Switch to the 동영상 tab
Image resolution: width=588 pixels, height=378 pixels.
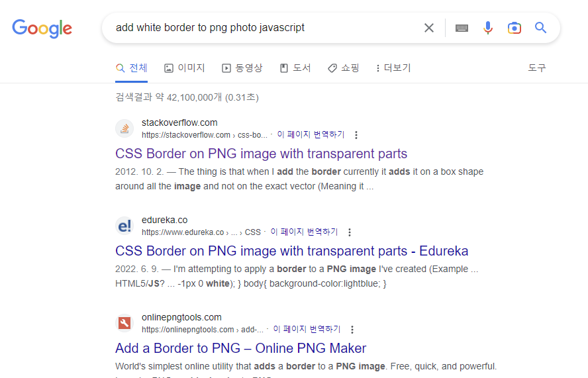tap(242, 68)
